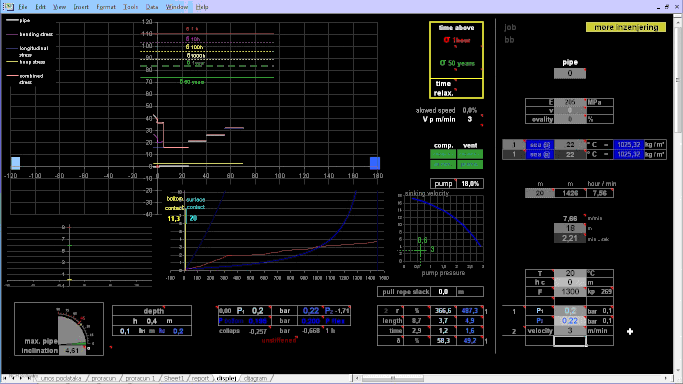Viewport: 683px width, 384px height.
Task: Click the upper green button under vent
Action: [x=470, y=154]
